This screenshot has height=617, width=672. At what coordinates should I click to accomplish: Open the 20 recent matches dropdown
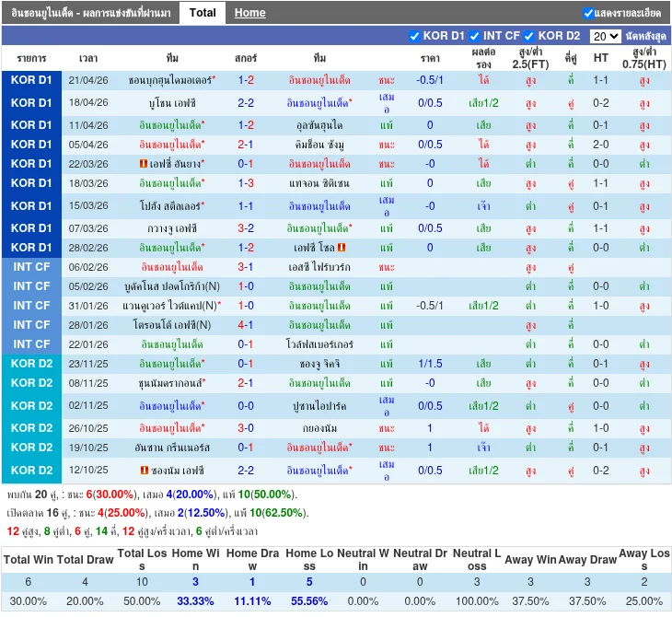[x=604, y=36]
